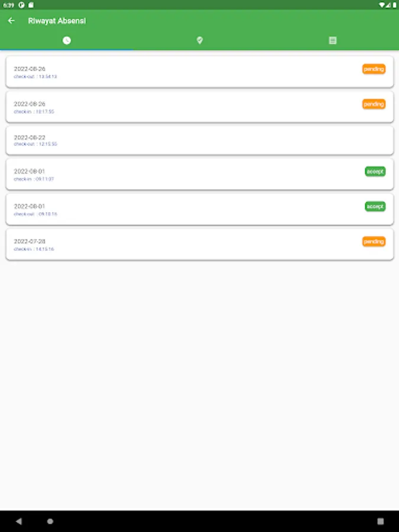Tap the SD card status bar icon

(x=31, y=5)
